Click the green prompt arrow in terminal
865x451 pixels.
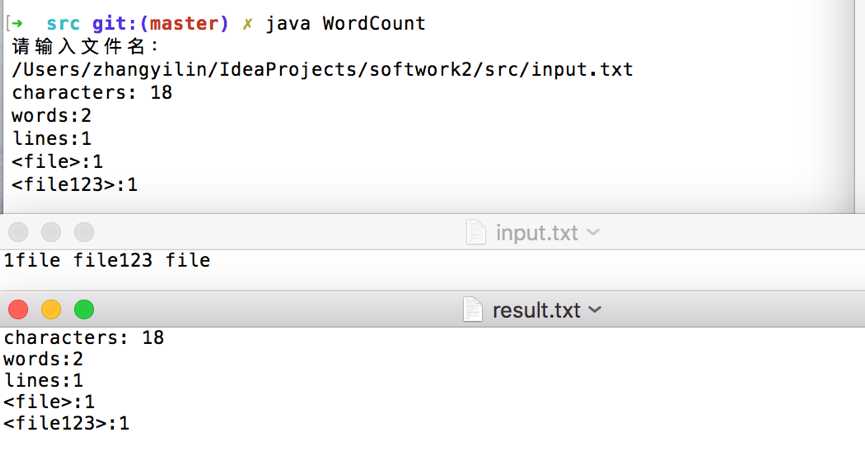click(x=17, y=24)
